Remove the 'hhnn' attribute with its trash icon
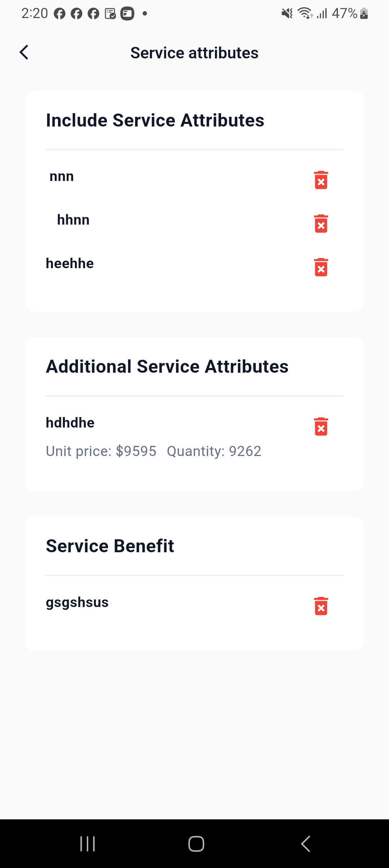 click(x=321, y=223)
